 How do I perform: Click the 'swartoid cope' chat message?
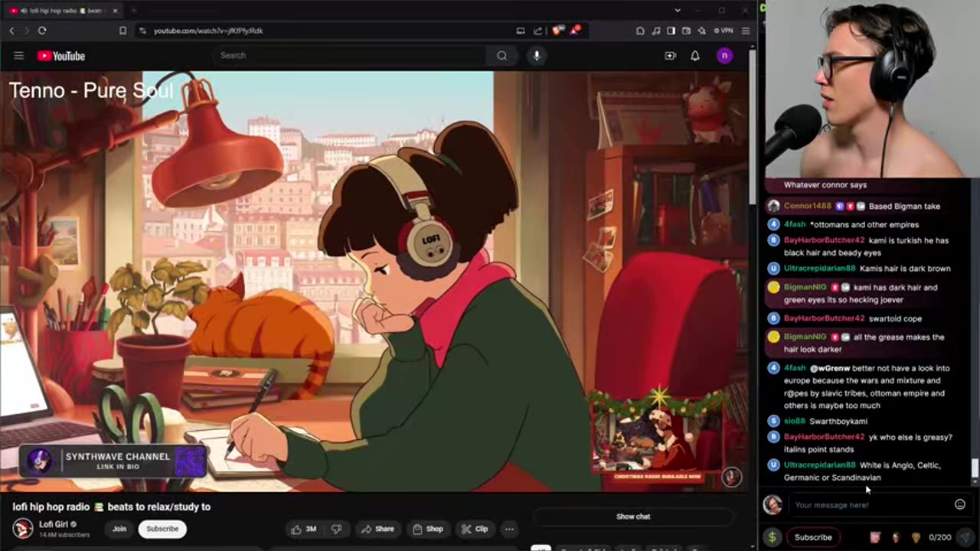895,318
